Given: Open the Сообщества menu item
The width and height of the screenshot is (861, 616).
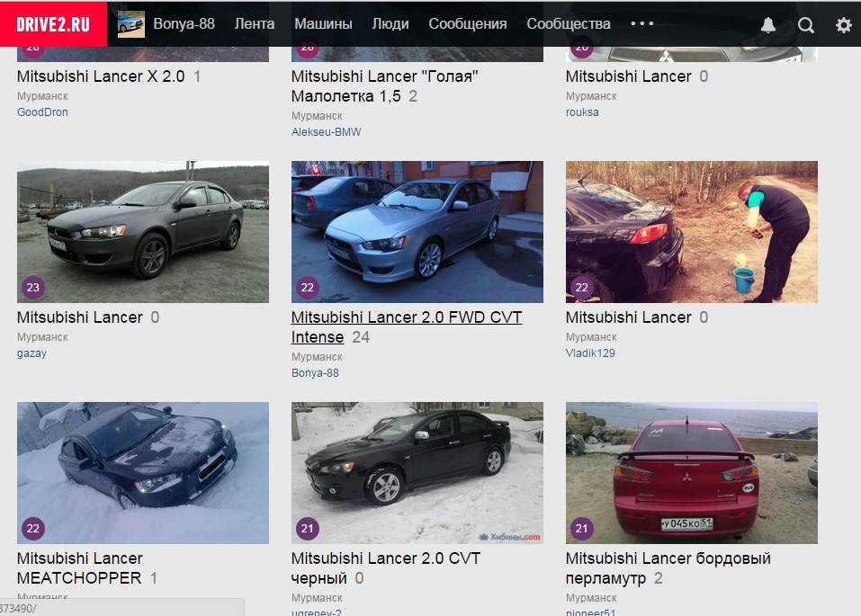Looking at the screenshot, I should (x=569, y=23).
